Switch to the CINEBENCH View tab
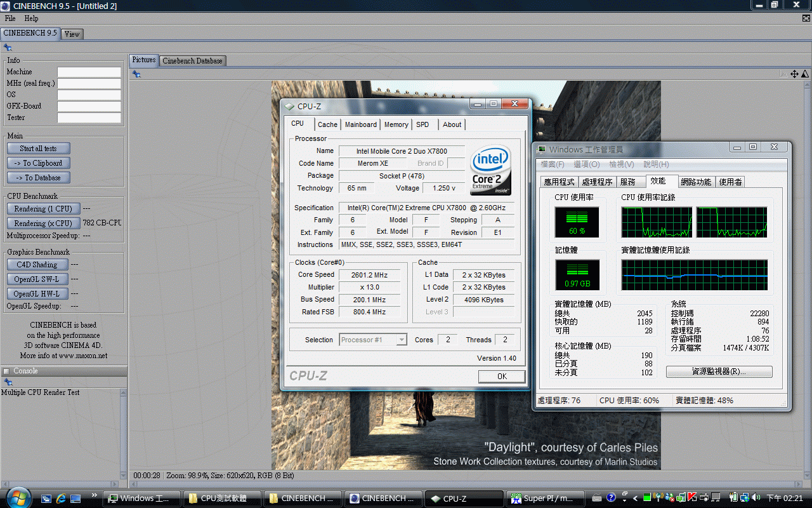The width and height of the screenshot is (812, 508). tap(72, 34)
